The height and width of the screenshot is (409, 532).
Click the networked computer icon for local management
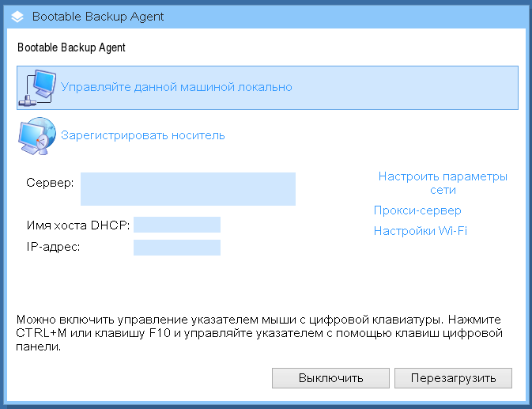coord(37,88)
